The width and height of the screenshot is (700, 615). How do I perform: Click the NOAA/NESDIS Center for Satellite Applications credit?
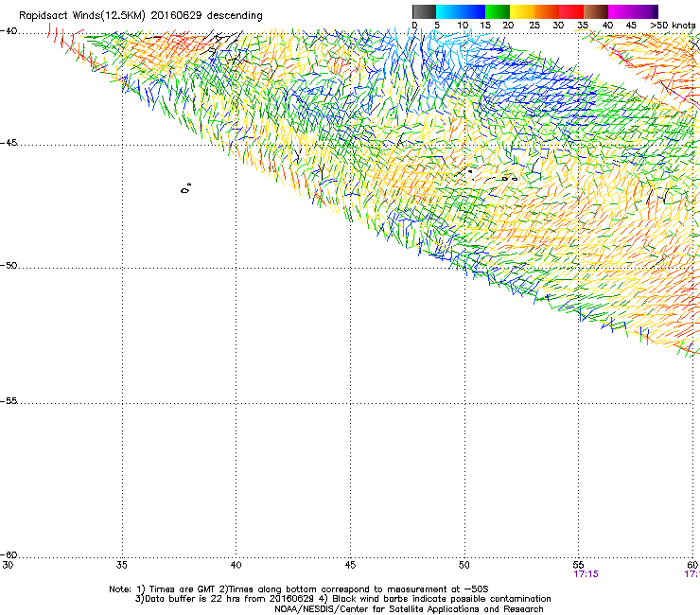coord(409,609)
